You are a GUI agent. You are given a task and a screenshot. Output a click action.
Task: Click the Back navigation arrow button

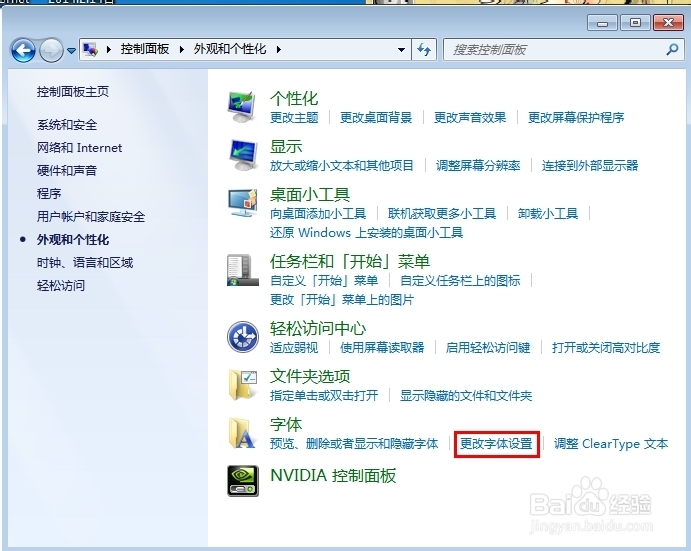point(23,49)
